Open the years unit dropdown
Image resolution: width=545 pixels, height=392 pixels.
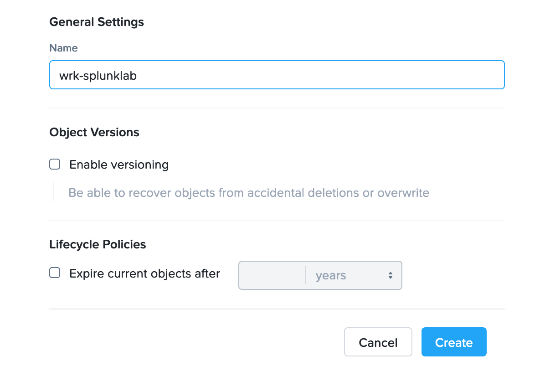tap(354, 275)
